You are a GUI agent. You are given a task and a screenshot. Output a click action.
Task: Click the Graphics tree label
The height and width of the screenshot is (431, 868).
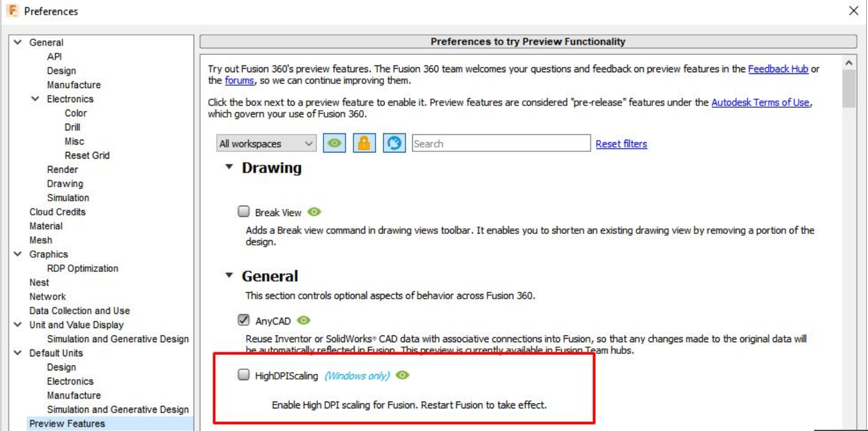click(48, 254)
